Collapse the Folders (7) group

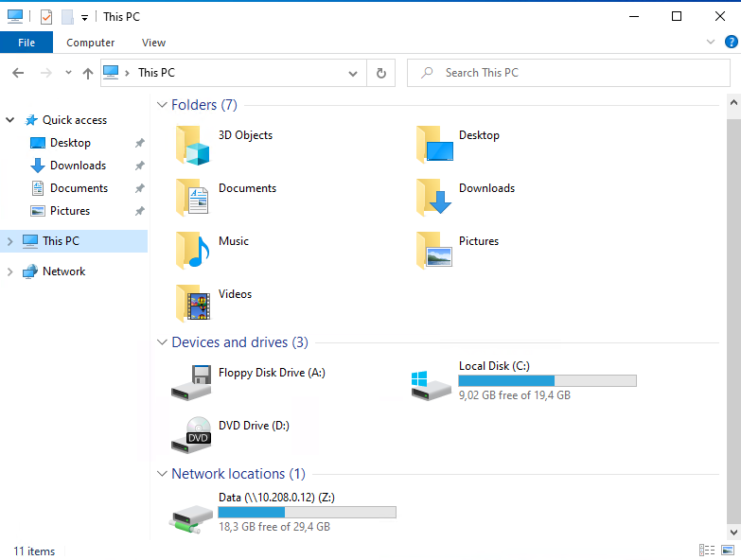[x=162, y=105]
